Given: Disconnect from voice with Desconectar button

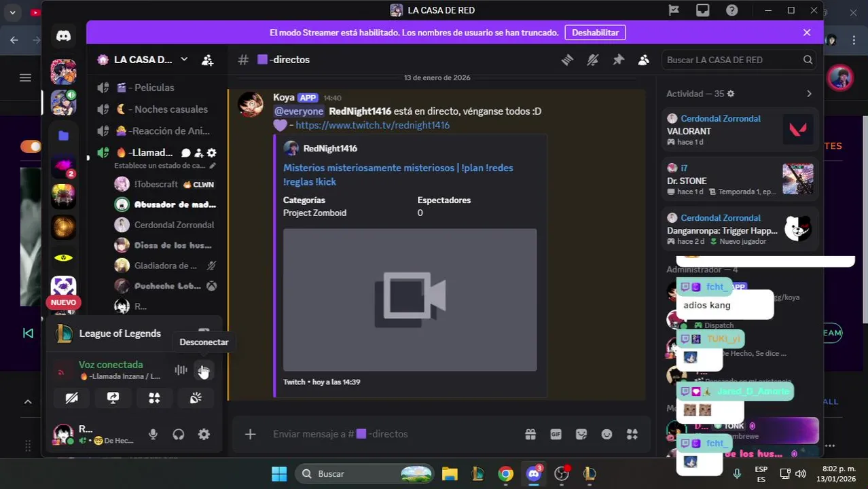Looking at the screenshot, I should [204, 370].
